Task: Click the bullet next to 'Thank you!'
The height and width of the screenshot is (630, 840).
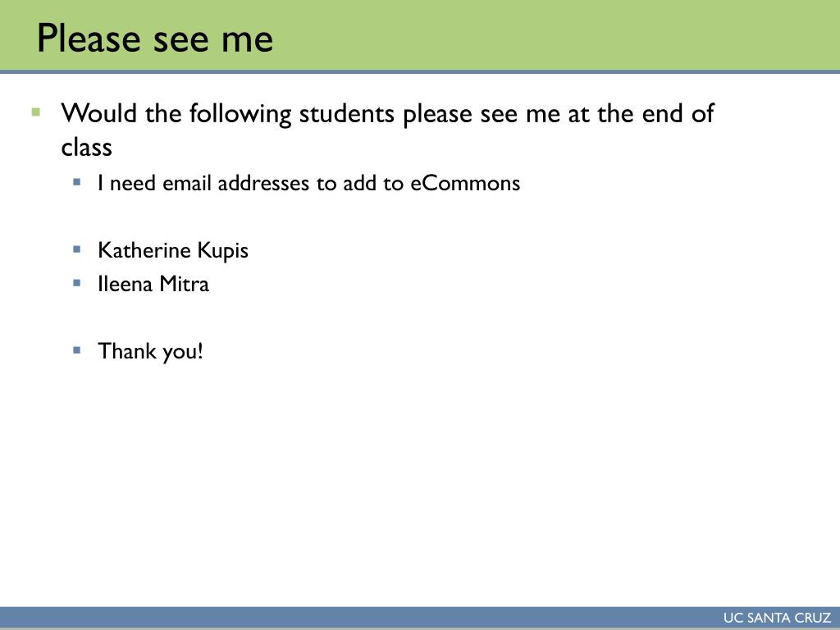Action: coord(77,350)
